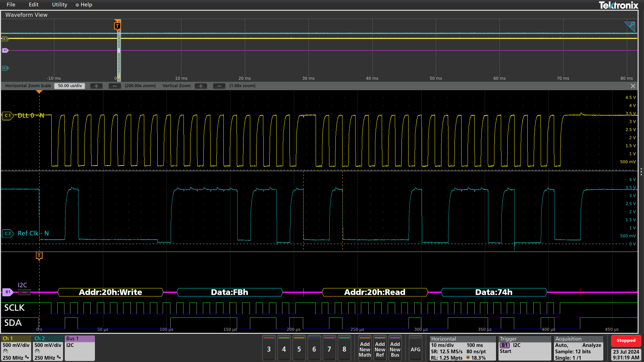Image resolution: width=644 pixels, height=362 pixels.
Task: Select the B1 bus handle in overview
Action: (5, 50)
